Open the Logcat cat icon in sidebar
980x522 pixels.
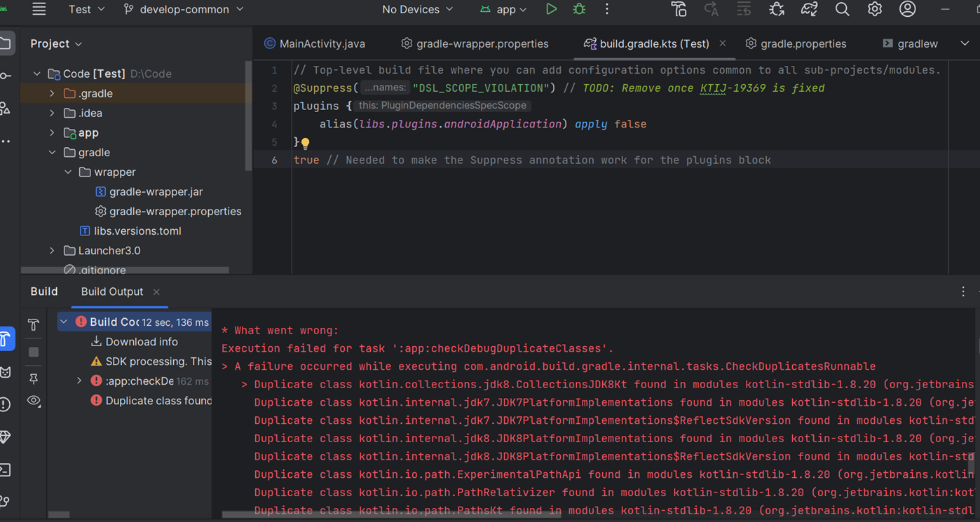click(6, 373)
